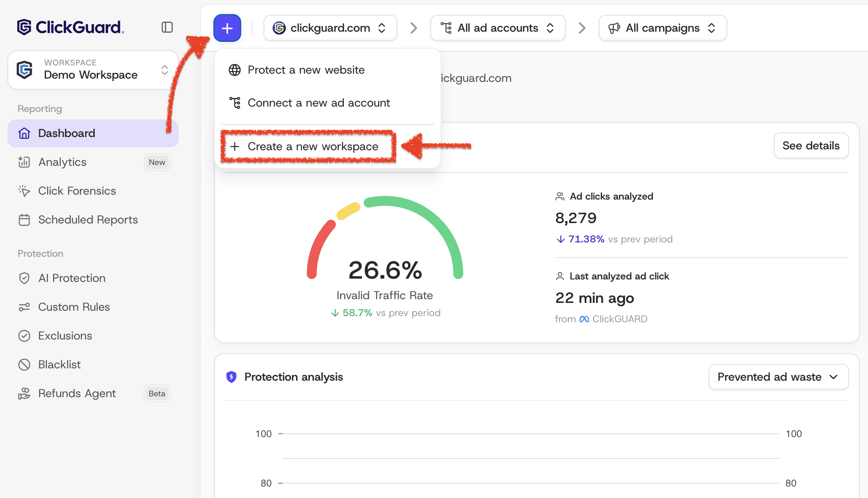Click the Scheduled Reports calendar icon
The width and height of the screenshot is (868, 498).
click(24, 220)
